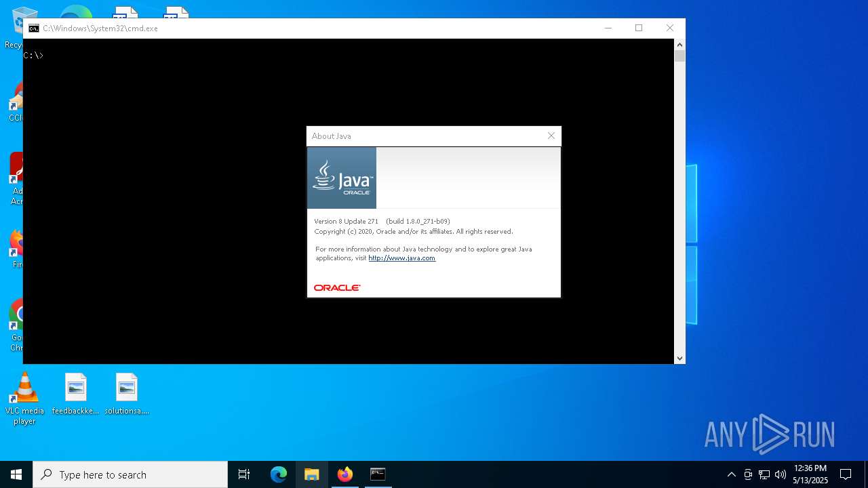Open the volume tray icon
This screenshot has height=488, width=868.
[781, 474]
